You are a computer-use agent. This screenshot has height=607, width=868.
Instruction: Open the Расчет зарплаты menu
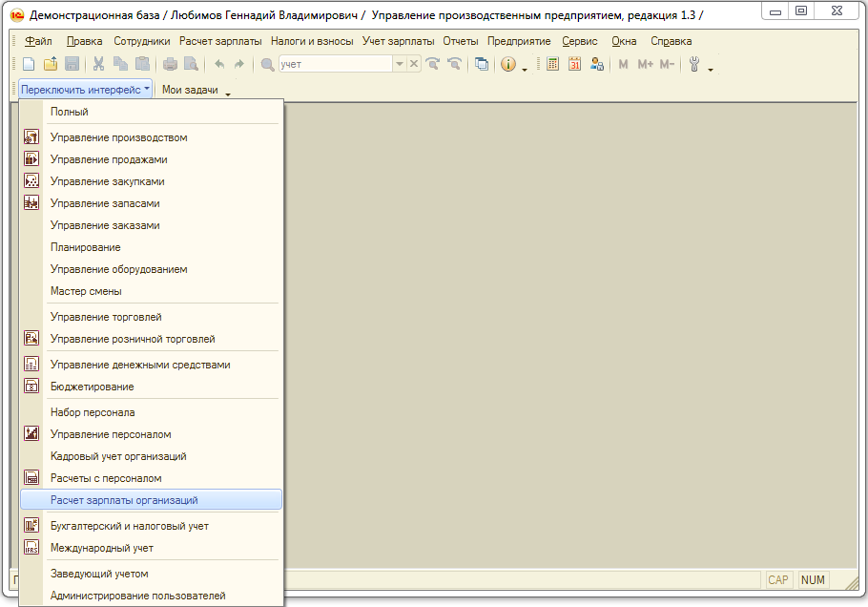coord(220,41)
